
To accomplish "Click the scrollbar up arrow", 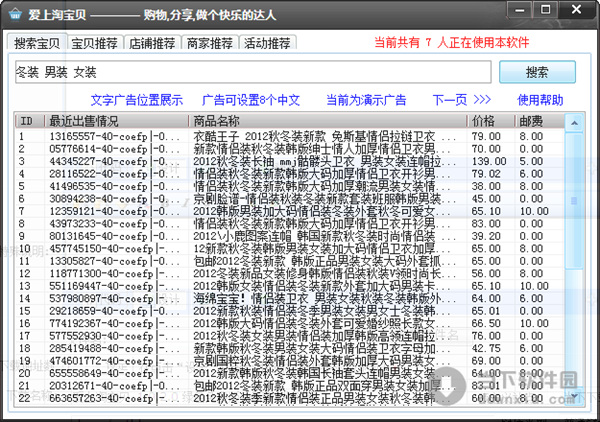I will (574, 123).
